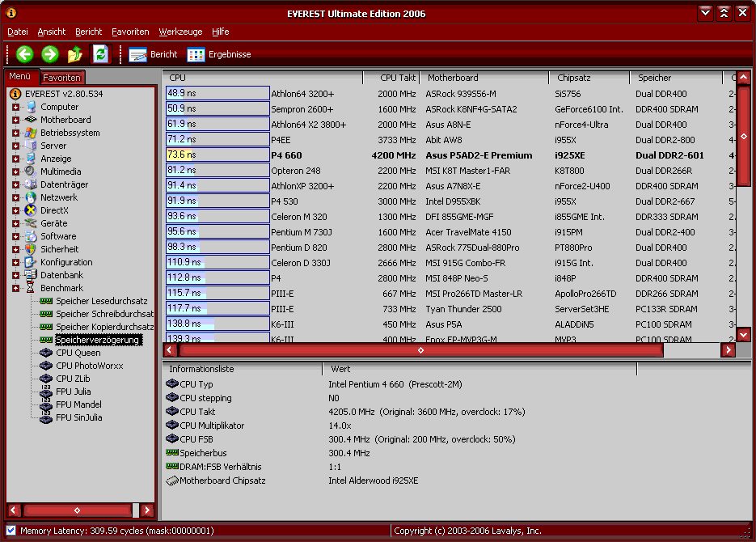Select the Konfiguration icon
This screenshot has width=756, height=542.
pos(31,262)
